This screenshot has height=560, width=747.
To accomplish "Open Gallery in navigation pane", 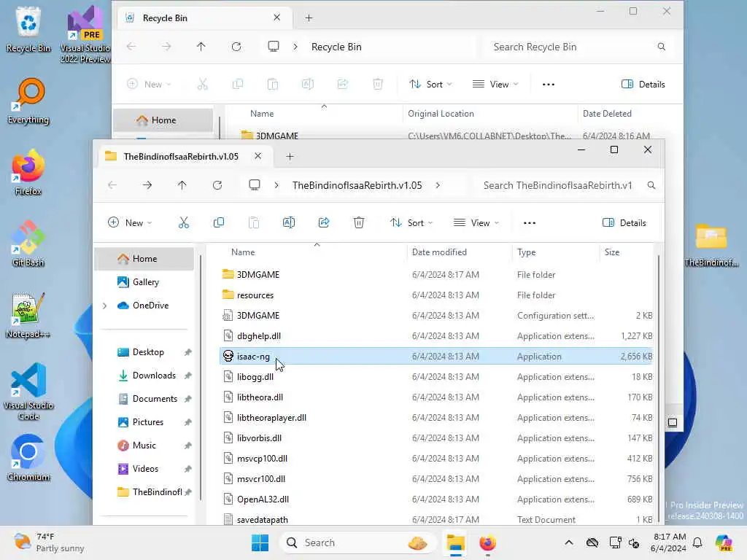I will tap(146, 282).
